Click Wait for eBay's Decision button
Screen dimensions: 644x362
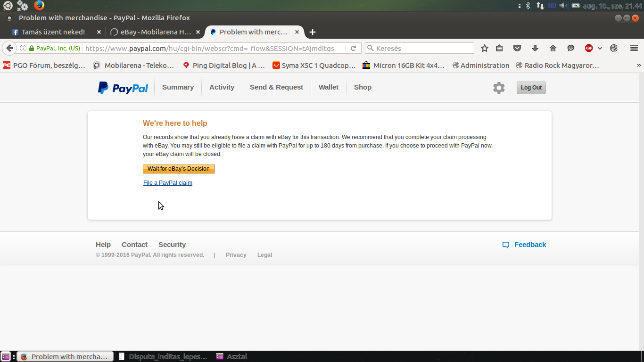pyautogui.click(x=179, y=169)
